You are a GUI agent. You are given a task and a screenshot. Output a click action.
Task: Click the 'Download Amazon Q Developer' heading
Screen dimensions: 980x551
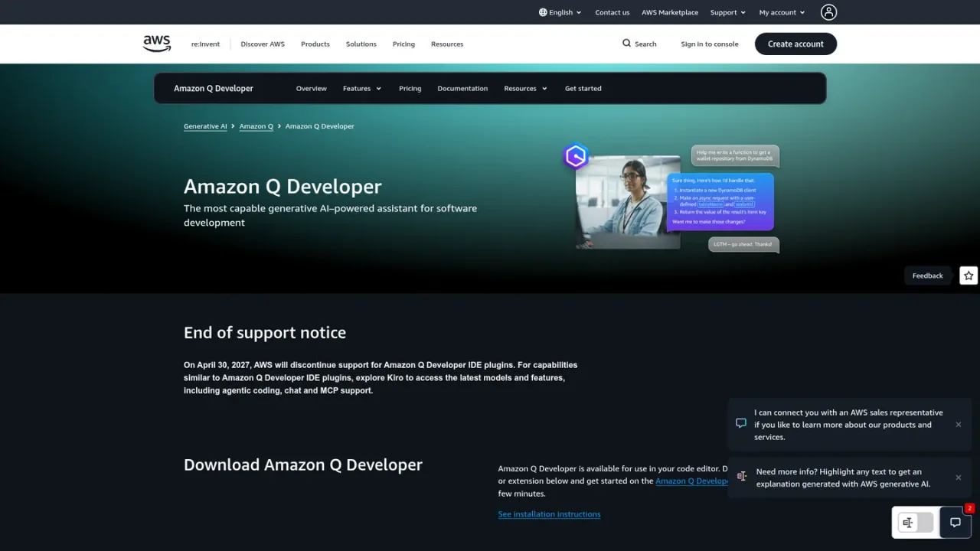(x=303, y=465)
